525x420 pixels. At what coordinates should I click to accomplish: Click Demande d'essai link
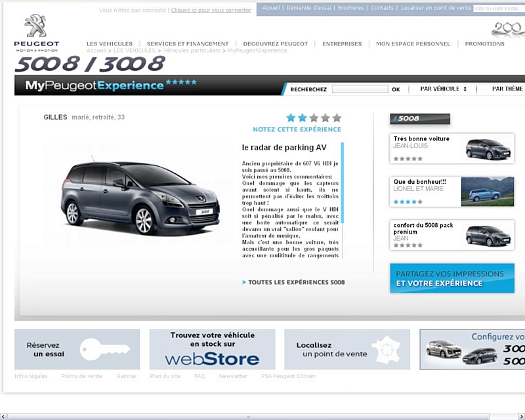click(x=308, y=8)
